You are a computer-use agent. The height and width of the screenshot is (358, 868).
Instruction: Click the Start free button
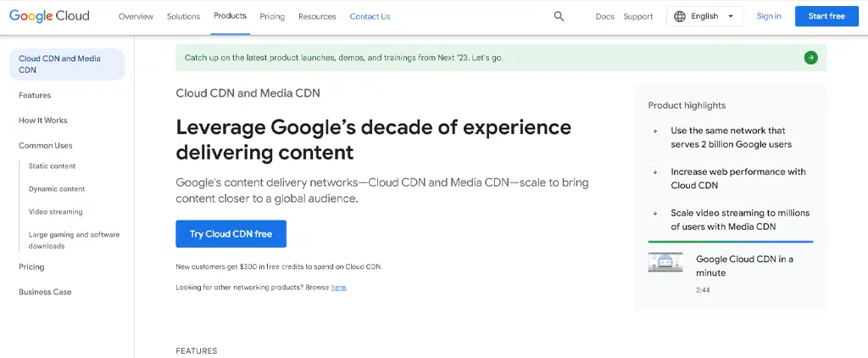point(826,16)
